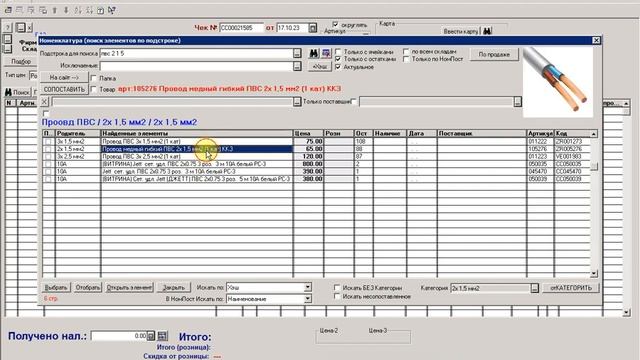Expand В НомПост Искать по dropdown
This screenshot has width=640, height=360.
[x=308, y=299]
